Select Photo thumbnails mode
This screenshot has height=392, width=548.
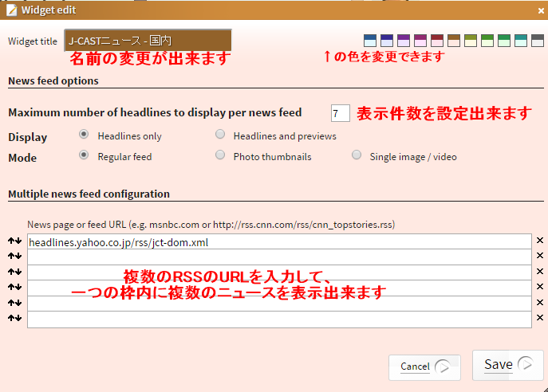[x=220, y=155]
